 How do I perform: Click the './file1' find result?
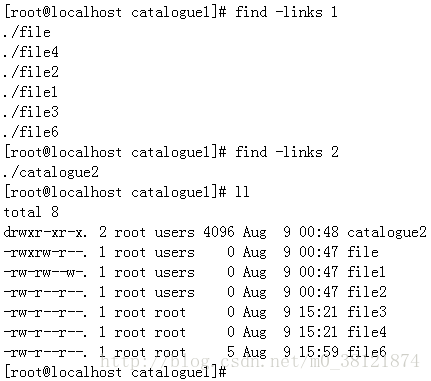click(30, 92)
